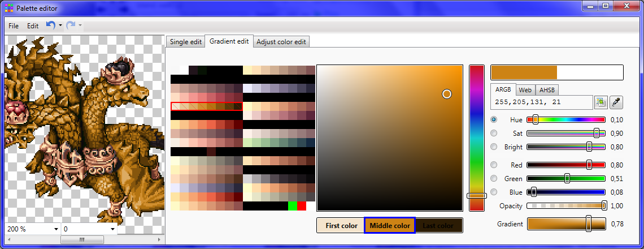This screenshot has height=249, width=644.
Task: Activate the eyedropper color picker icon
Action: [x=616, y=102]
